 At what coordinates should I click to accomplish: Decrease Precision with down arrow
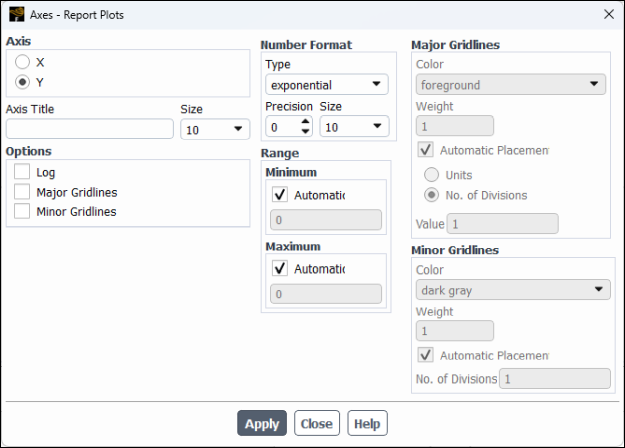tap(305, 132)
